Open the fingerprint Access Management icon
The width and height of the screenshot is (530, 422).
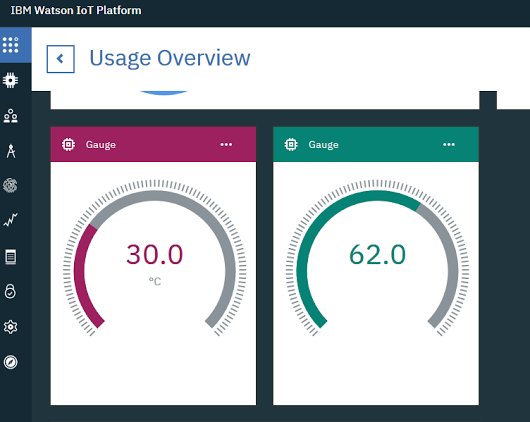coord(10,186)
